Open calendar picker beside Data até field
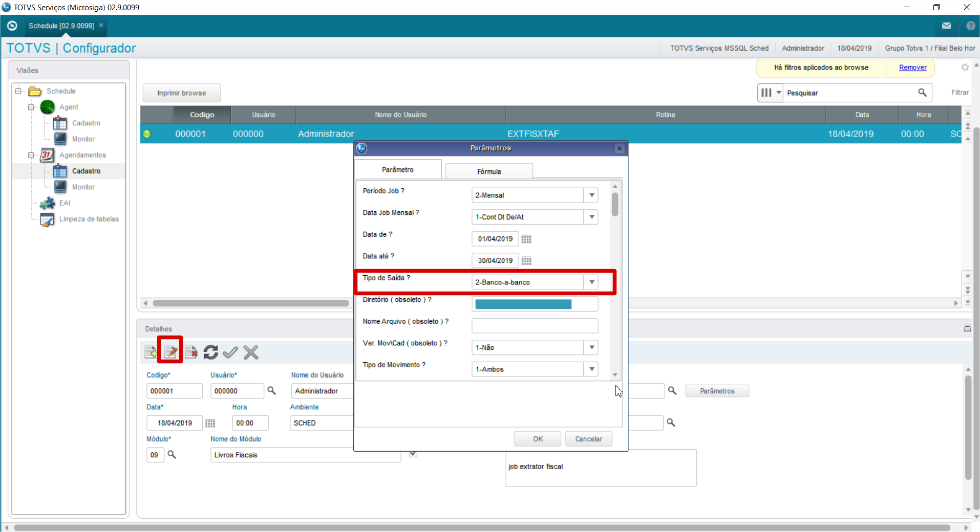 [x=526, y=261]
